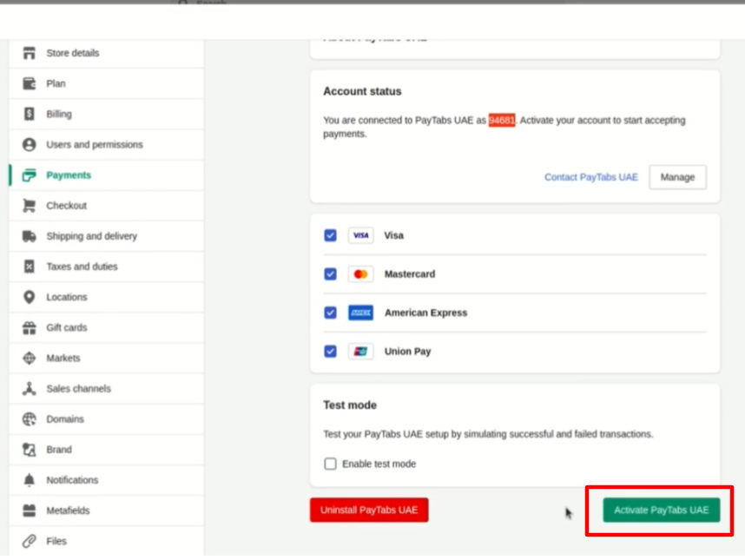
Task: Open Gift cards settings
Action: pos(107,327)
